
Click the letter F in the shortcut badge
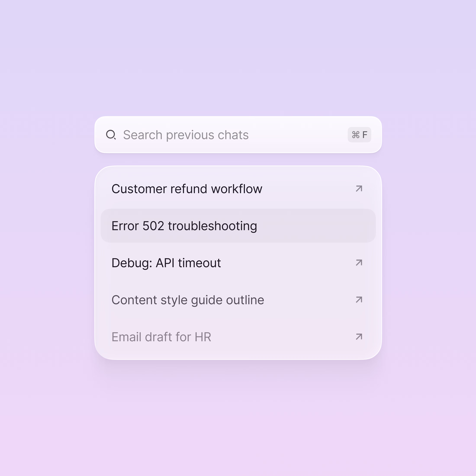(x=365, y=135)
